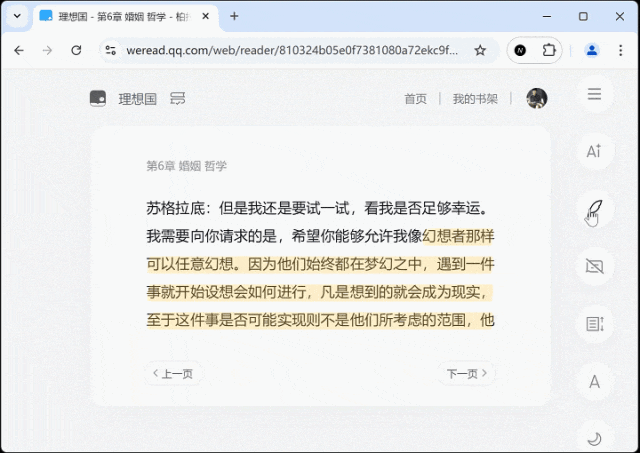Click the browser forward arrow
This screenshot has height=453, width=640.
pyautogui.click(x=47, y=50)
